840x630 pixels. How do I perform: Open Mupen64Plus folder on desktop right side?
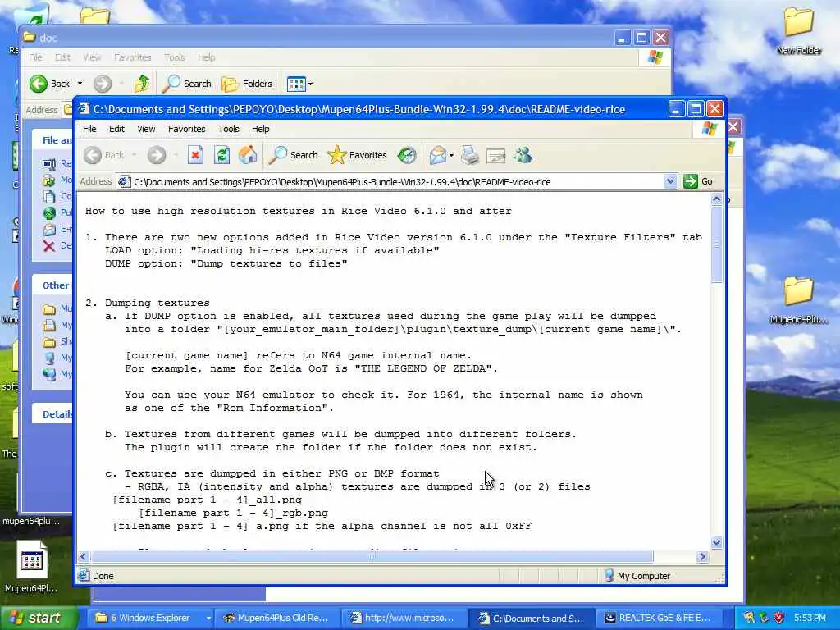[799, 300]
